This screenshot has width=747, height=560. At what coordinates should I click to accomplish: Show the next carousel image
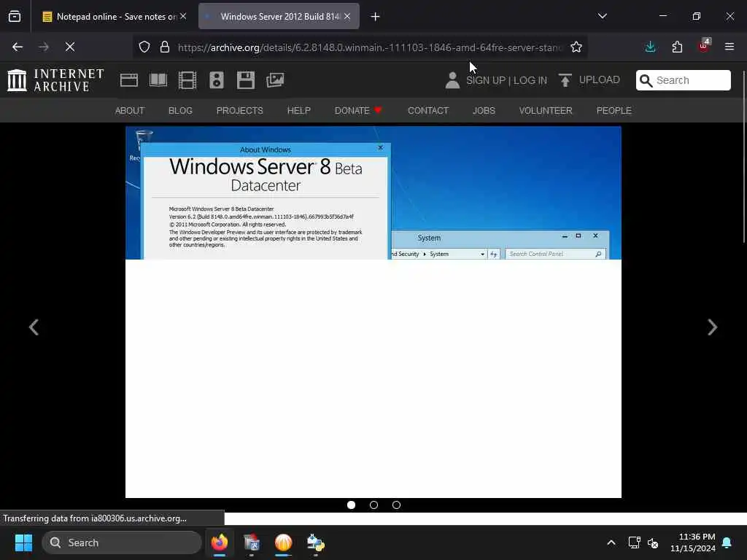tap(712, 327)
